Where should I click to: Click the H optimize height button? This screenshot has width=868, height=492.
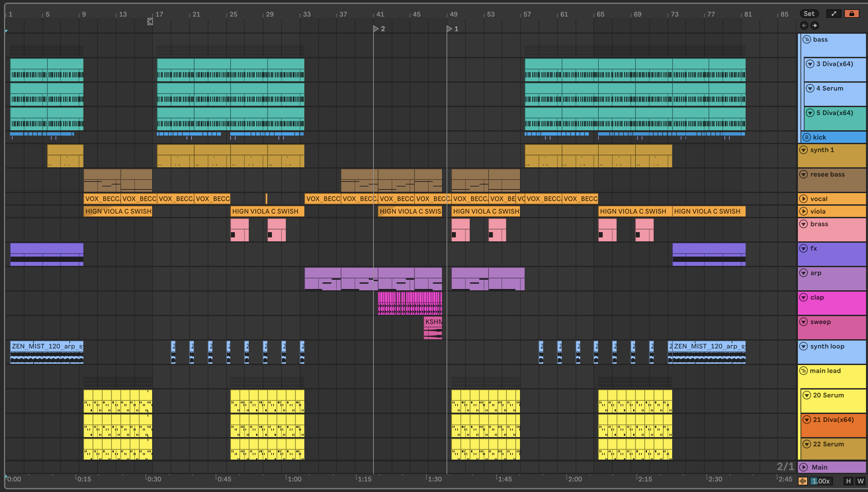point(848,481)
